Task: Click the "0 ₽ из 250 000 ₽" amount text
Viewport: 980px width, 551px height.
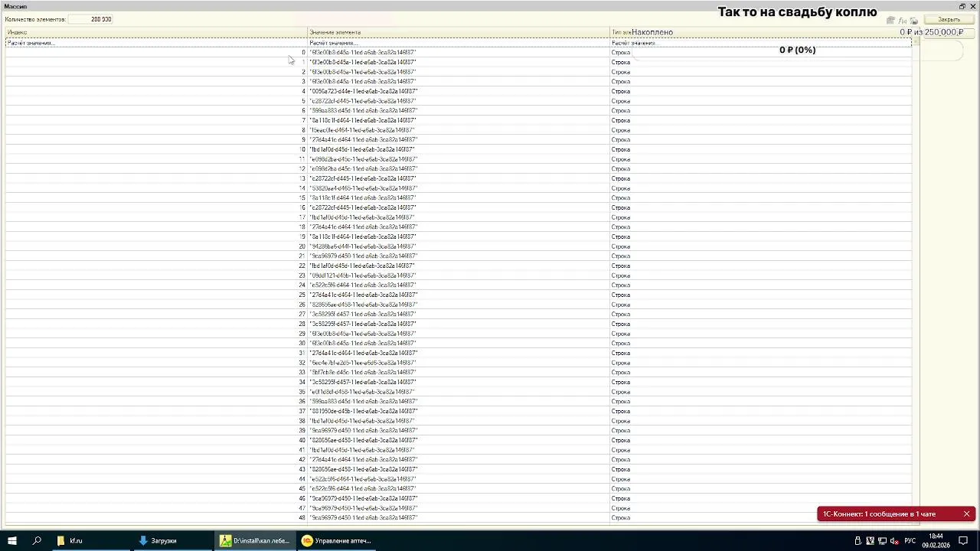Action: click(931, 32)
